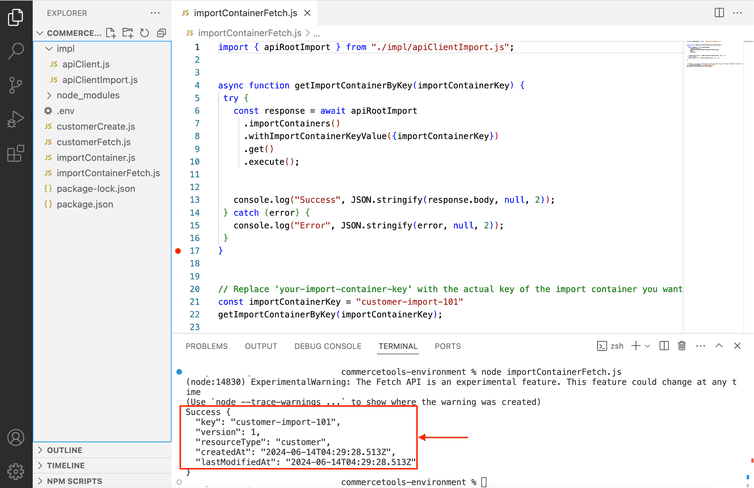Switch to the PORTS panel tab
754x488 pixels.
pos(448,346)
